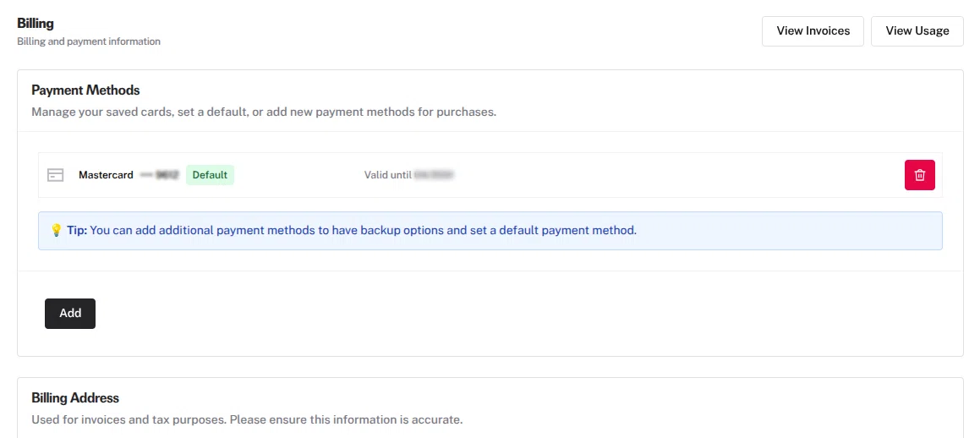This screenshot has width=980, height=438.
Task: Click the blurred card number ending digits
Action: [x=160, y=175]
